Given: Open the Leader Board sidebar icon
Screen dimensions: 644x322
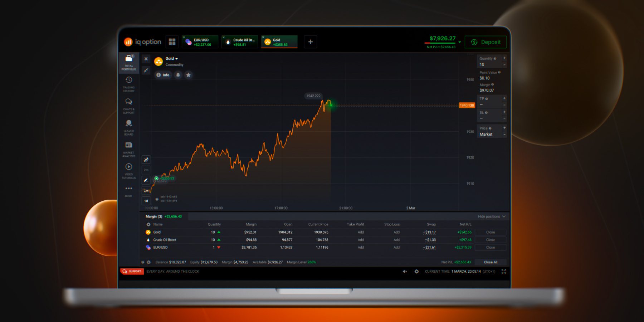Looking at the screenshot, I should (129, 128).
